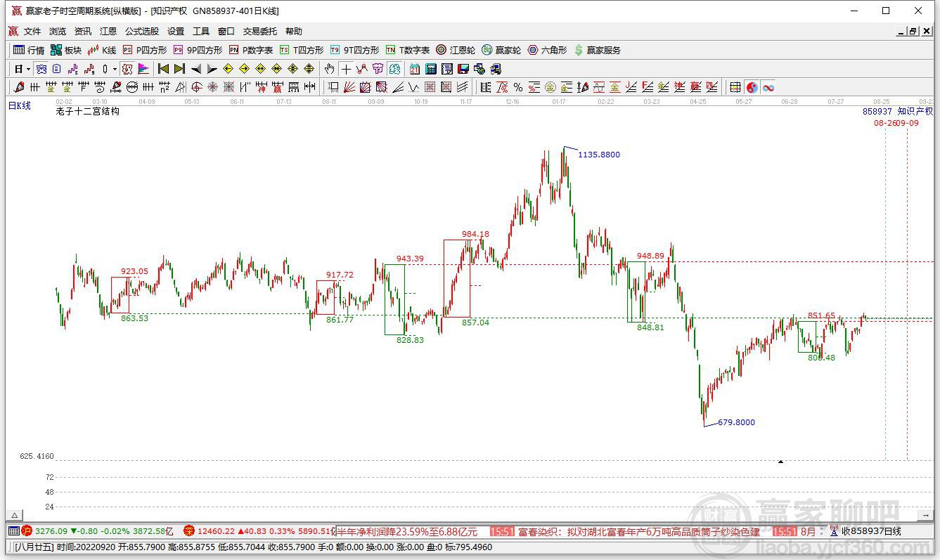
Task: Click the floppy disk save icon
Action: [463, 69]
